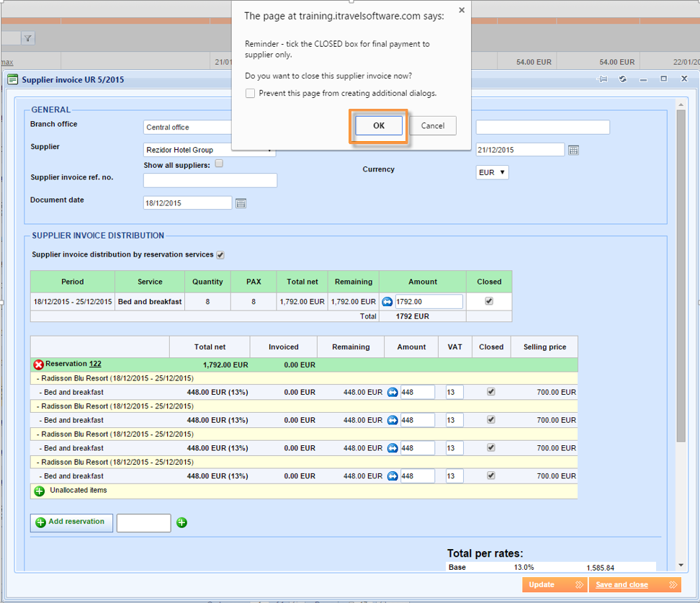The image size is (700, 603).
Task: Click the filter funnel icon in background grid
Action: tap(27, 38)
